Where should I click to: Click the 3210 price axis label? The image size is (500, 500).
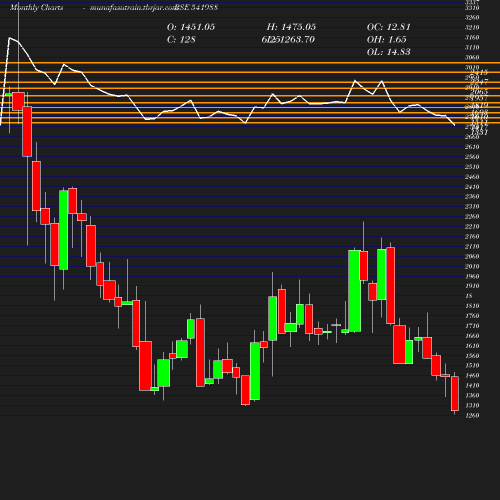(x=472, y=27)
